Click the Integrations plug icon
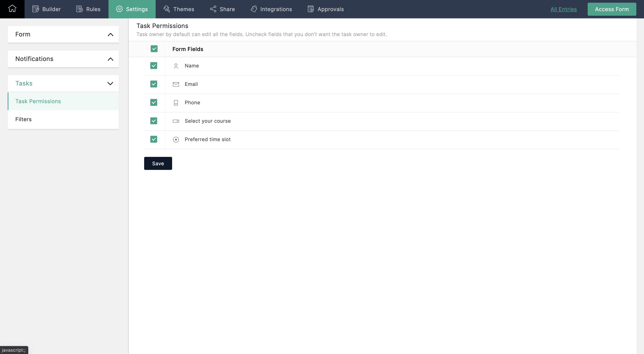Screen dimensions: 644x354 tap(254, 9)
